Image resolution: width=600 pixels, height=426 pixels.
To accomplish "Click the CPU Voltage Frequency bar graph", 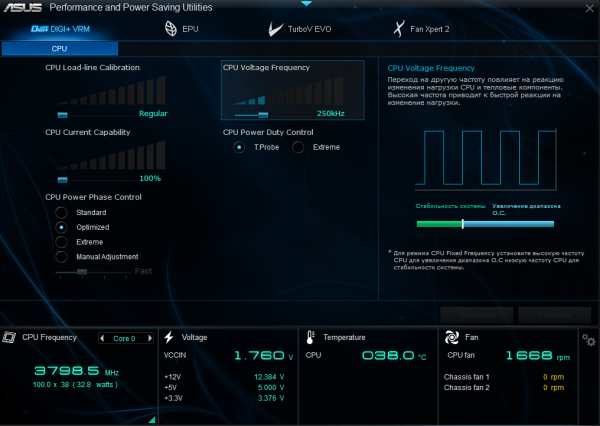I will coord(288,90).
